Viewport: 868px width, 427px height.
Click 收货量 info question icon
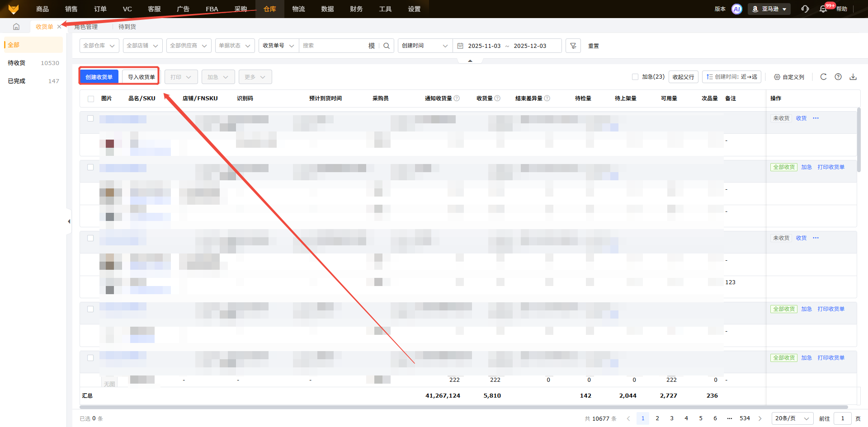coord(497,98)
